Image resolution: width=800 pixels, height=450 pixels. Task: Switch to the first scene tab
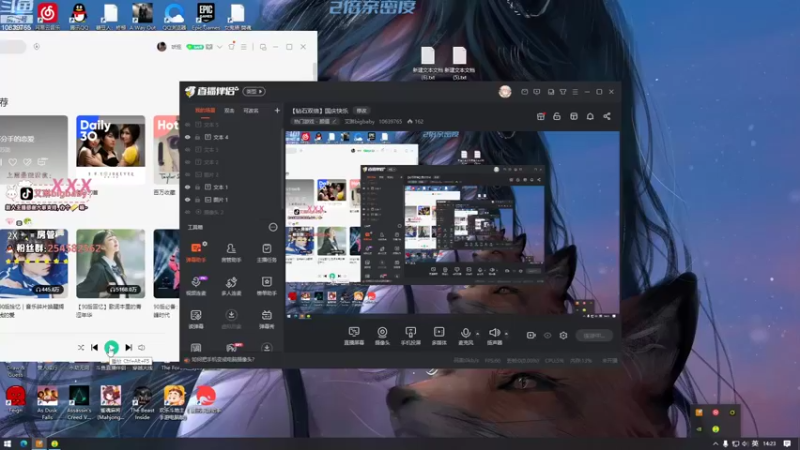[x=205, y=111]
